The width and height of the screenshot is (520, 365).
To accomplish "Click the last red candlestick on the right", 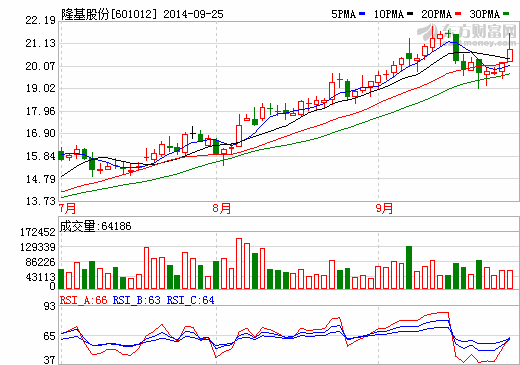I will [510, 55].
